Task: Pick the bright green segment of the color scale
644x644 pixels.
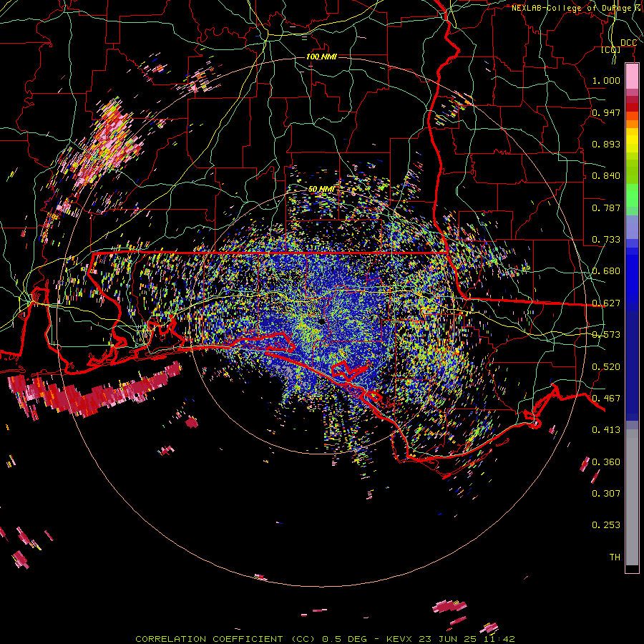Action: pyautogui.click(x=632, y=195)
